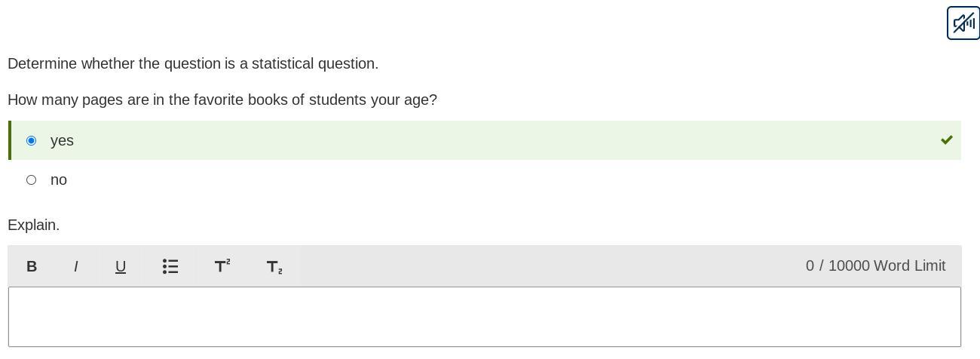980x359 pixels.
Task: Click empty toolbar space beside subscript
Action: coord(528,265)
